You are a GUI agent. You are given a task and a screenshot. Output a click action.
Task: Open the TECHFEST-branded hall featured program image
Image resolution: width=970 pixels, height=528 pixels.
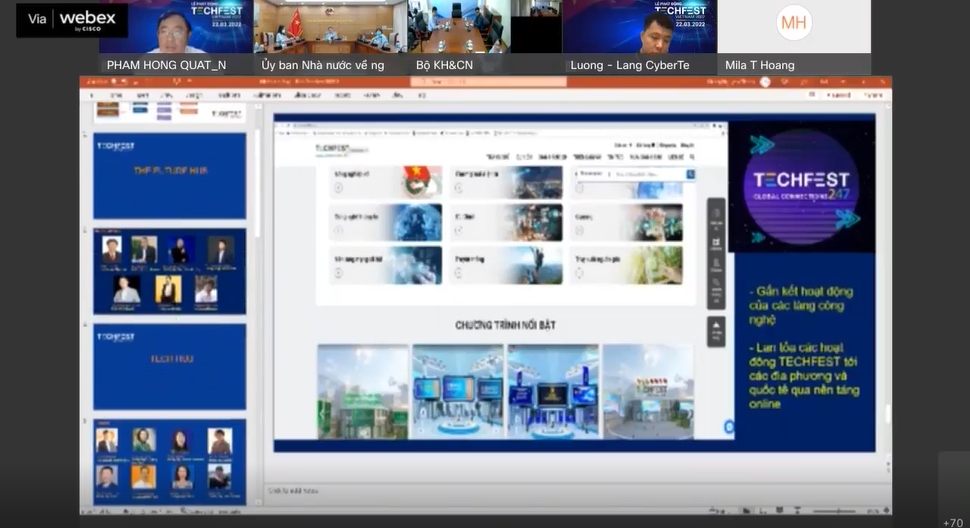pos(648,391)
